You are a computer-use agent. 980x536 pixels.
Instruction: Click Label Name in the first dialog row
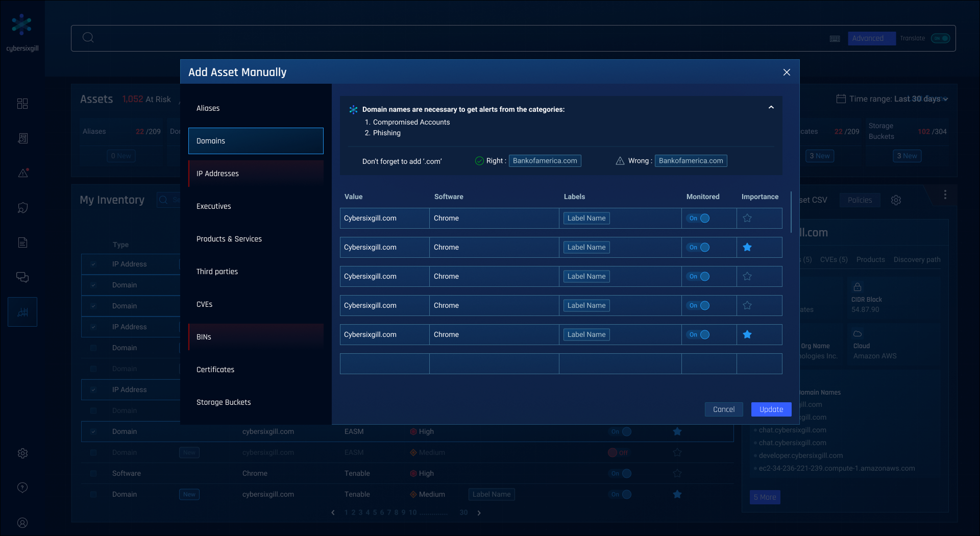click(586, 218)
